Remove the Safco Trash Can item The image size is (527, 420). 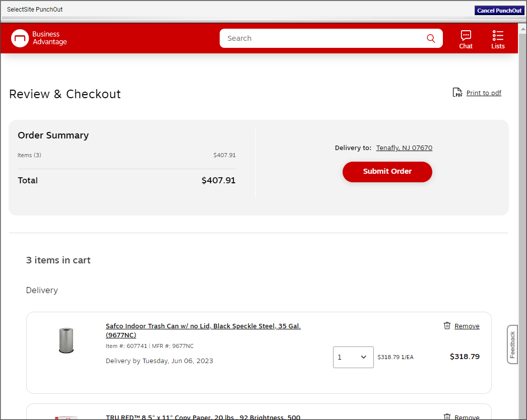point(467,326)
